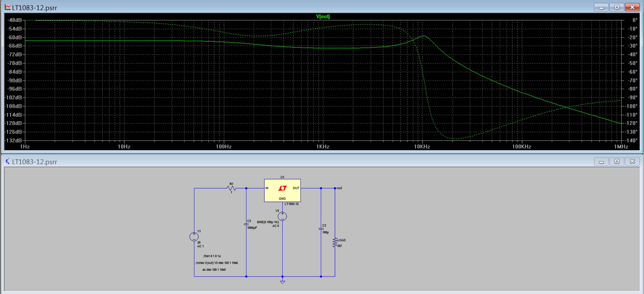Minimize the schematic window

(x=601, y=161)
